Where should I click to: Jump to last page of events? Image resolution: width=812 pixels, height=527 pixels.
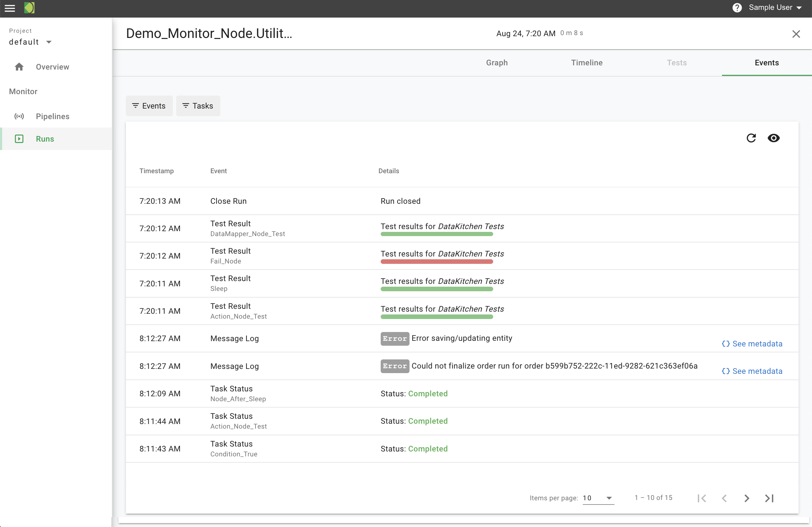(x=769, y=498)
